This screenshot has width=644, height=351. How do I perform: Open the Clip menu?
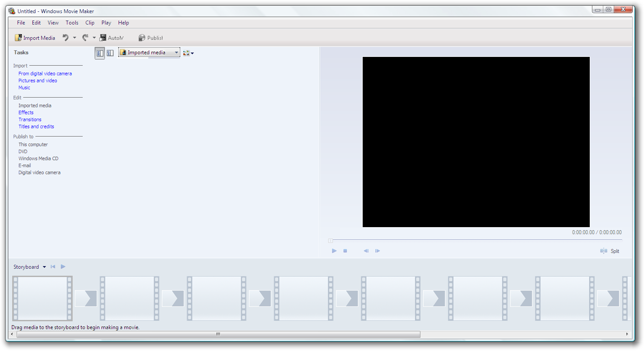[90, 23]
